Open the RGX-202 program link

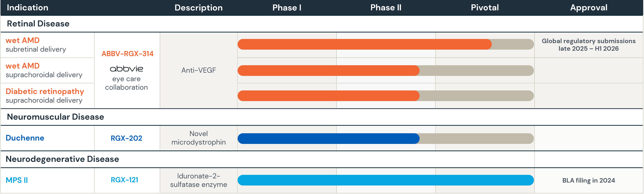pos(126,138)
